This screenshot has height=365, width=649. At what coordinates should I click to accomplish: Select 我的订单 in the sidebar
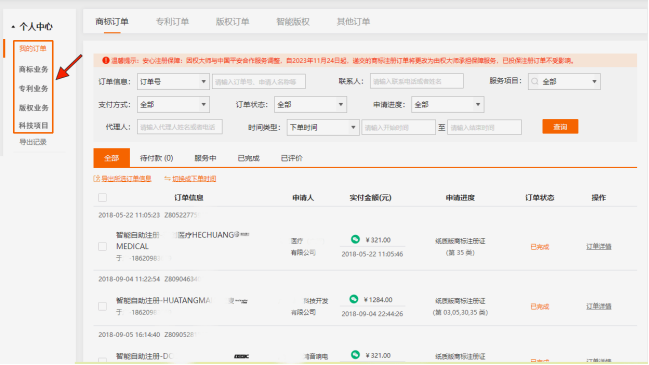click(x=33, y=48)
